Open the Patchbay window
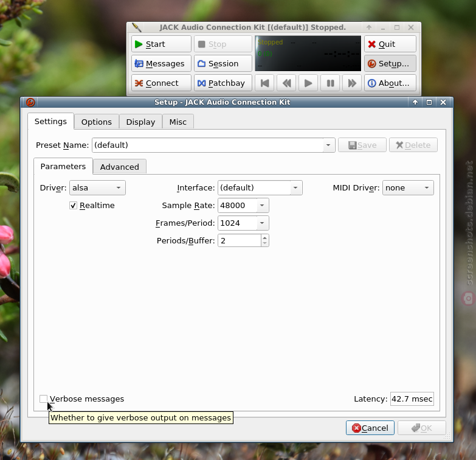The width and height of the screenshot is (476, 460). (x=223, y=83)
